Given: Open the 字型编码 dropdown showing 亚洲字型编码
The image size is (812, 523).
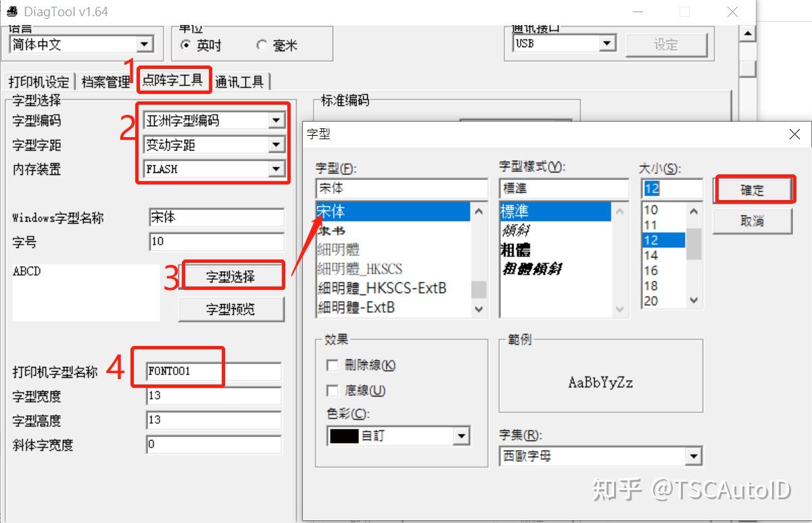Looking at the screenshot, I should [x=275, y=120].
